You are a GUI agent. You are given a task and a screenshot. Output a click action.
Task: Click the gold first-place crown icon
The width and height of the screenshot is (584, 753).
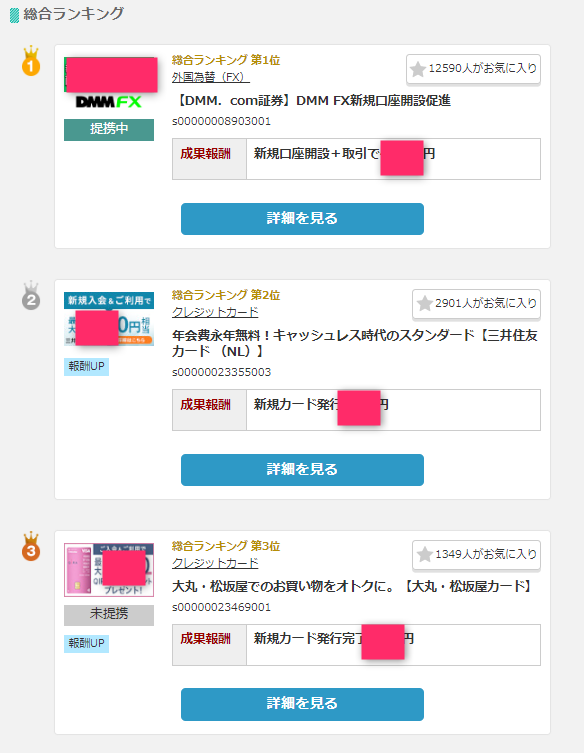click(x=31, y=61)
